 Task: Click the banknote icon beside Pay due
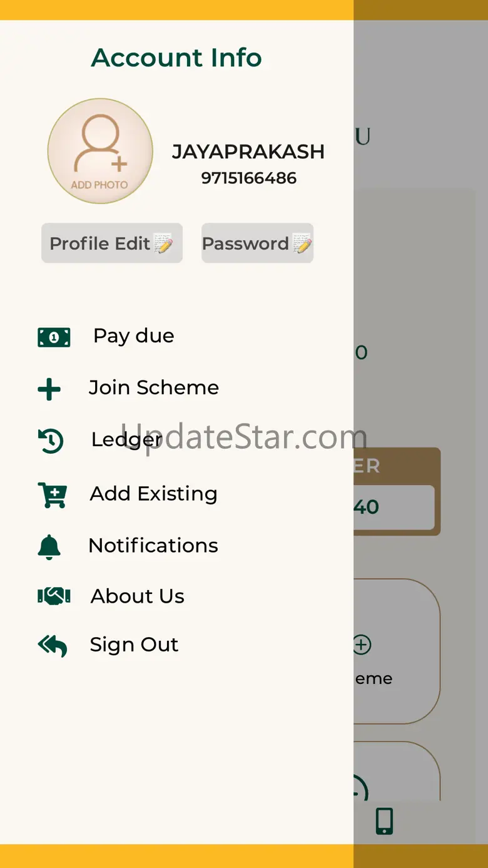click(54, 337)
